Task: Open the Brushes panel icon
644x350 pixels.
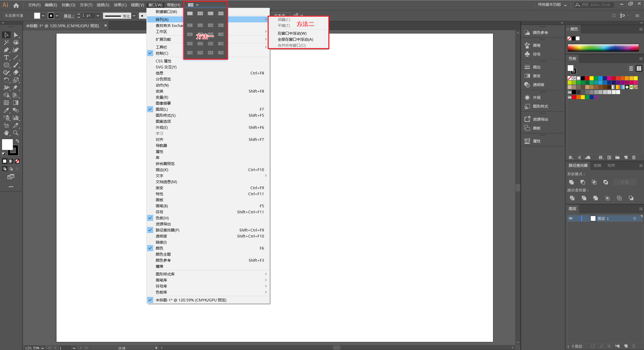Action: 527,45
